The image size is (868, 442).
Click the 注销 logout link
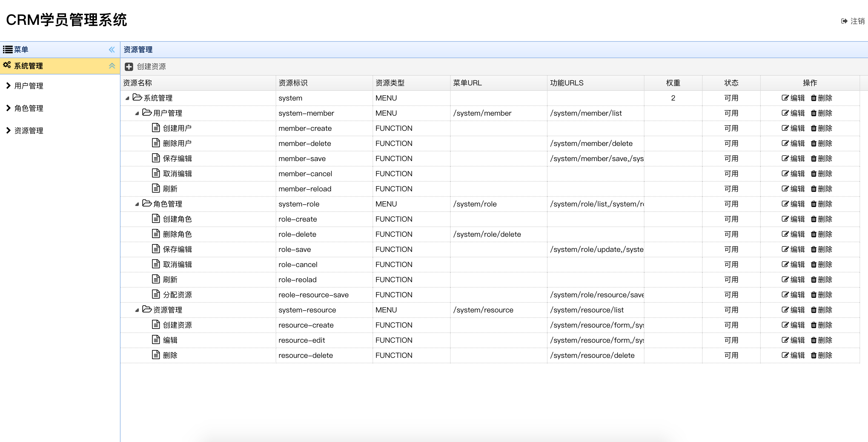click(853, 21)
